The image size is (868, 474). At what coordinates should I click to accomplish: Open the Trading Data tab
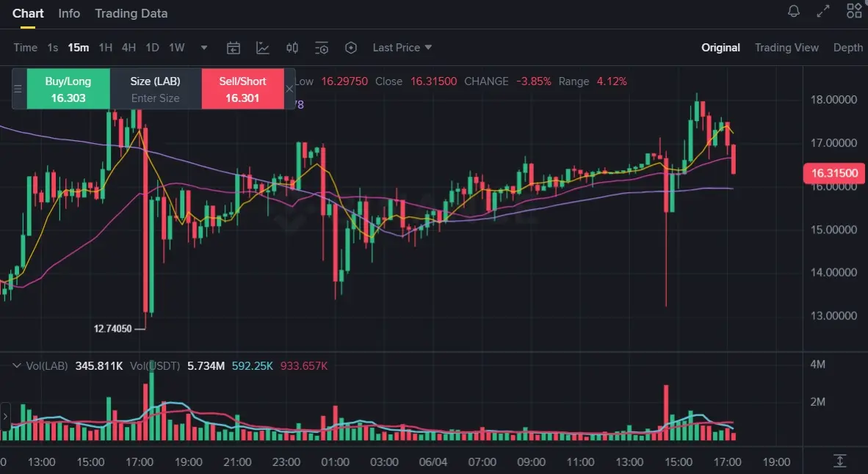click(x=131, y=13)
